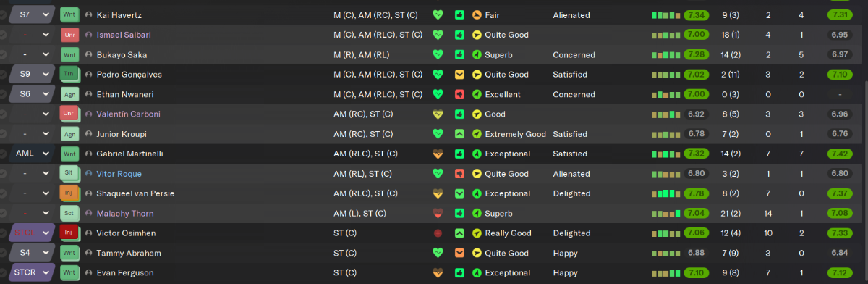Click the player info icon beside Tammy Abraham

click(88, 254)
